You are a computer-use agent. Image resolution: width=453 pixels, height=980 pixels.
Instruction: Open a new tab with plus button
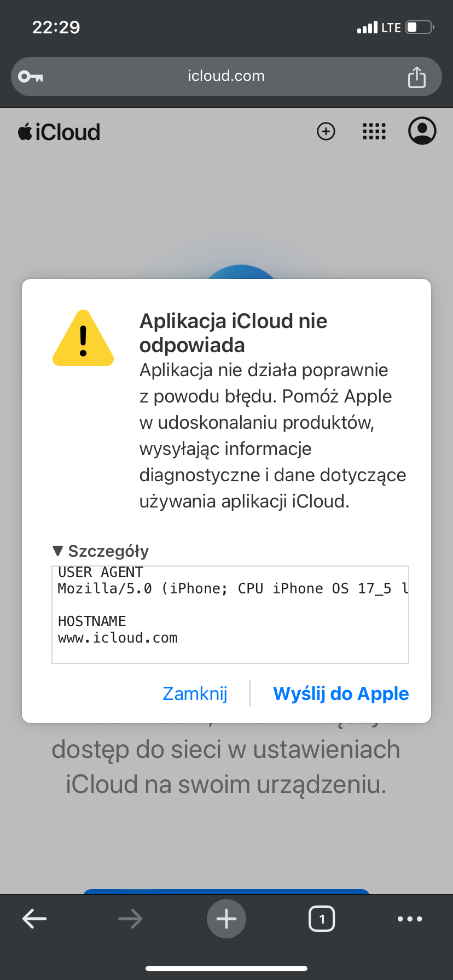[226, 919]
